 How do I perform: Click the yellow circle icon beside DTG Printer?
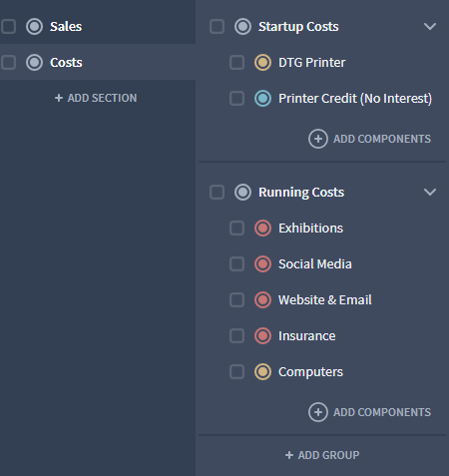coord(262,63)
